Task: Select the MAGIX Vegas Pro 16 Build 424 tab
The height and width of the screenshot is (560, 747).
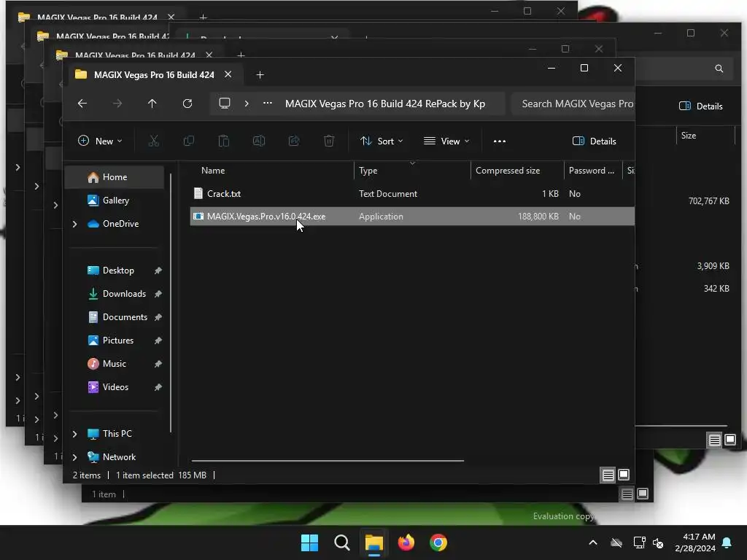Action: 153,75
